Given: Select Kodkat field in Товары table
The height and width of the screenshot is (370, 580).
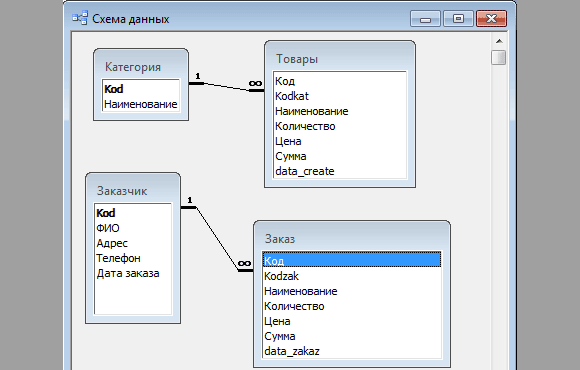Looking at the screenshot, I should [x=340, y=96].
